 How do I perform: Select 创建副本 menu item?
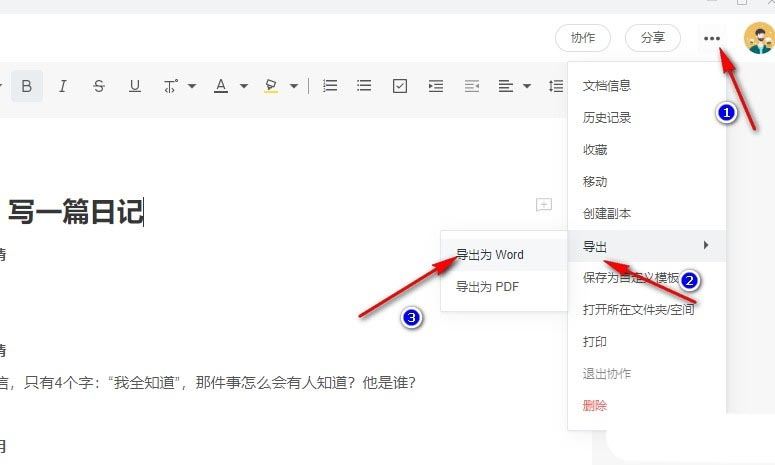[x=647, y=214]
